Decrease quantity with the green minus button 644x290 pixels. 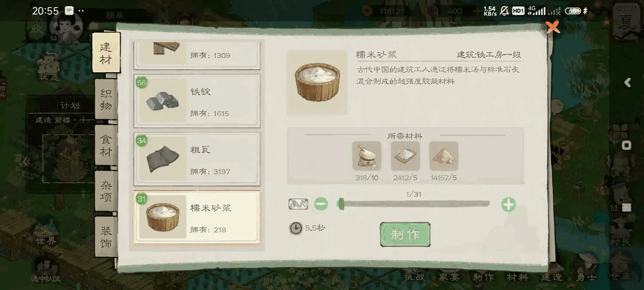point(321,204)
